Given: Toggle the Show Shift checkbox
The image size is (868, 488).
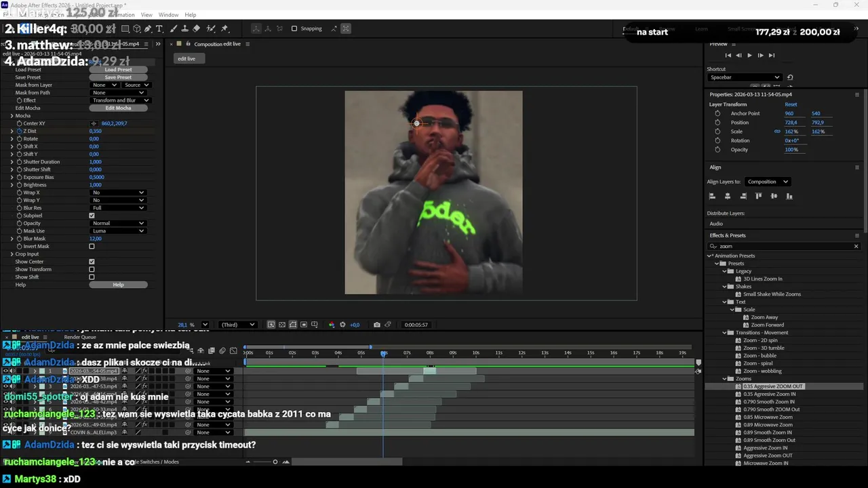Looking at the screenshot, I should tap(92, 277).
